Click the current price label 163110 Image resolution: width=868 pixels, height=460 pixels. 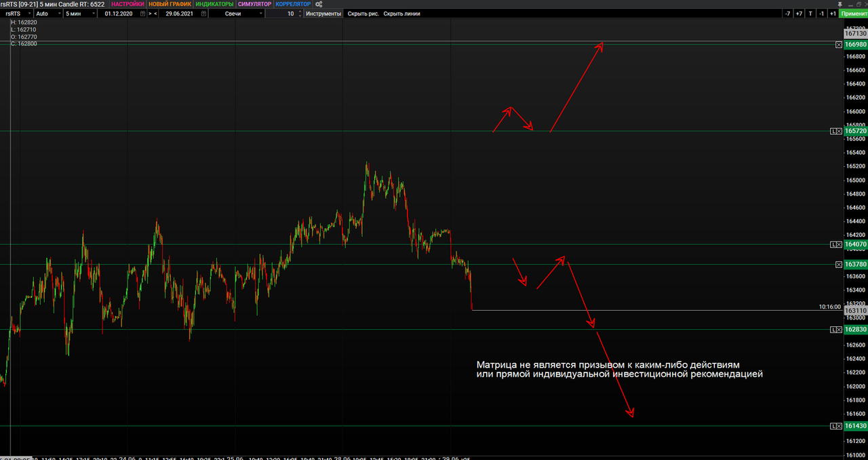pos(856,310)
